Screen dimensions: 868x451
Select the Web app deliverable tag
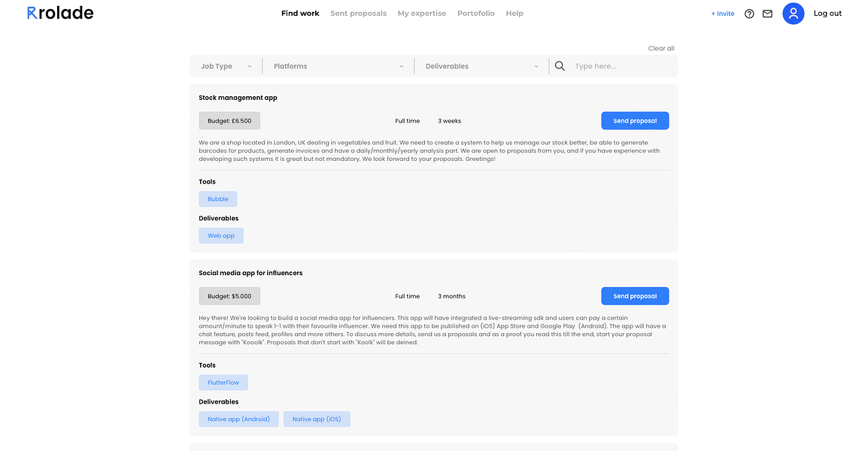click(x=221, y=236)
